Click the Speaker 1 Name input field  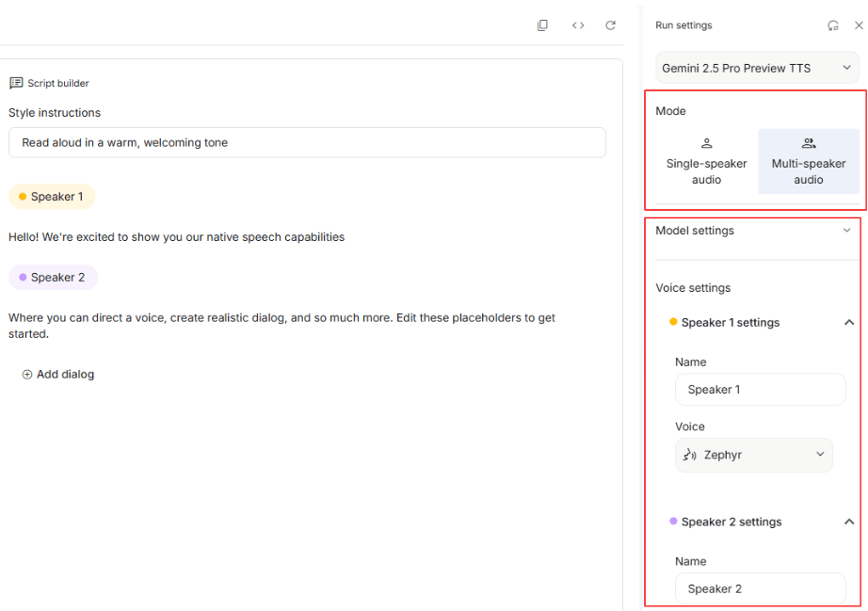coord(760,390)
